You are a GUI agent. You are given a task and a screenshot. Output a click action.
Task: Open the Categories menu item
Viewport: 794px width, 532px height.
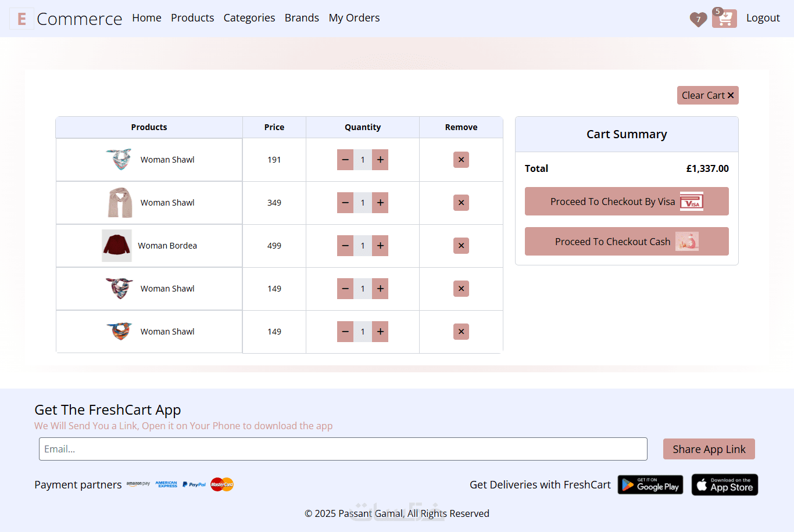tap(249, 18)
